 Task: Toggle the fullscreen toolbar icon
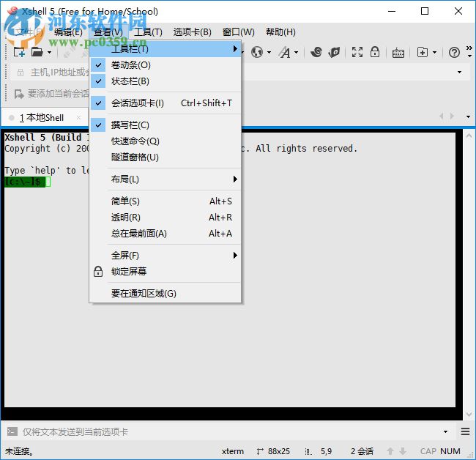click(x=357, y=52)
